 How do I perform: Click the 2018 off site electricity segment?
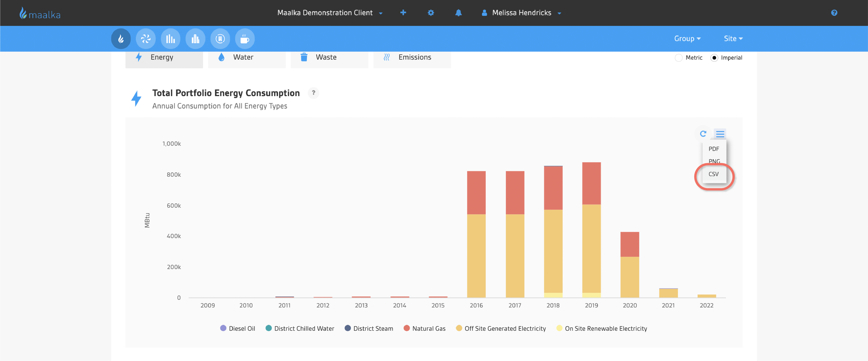point(553,251)
